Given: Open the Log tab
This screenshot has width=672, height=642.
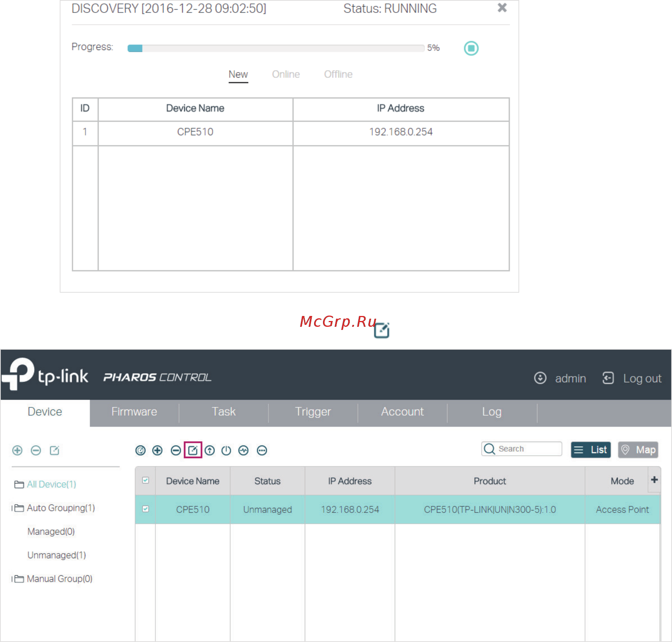Looking at the screenshot, I should [x=492, y=412].
